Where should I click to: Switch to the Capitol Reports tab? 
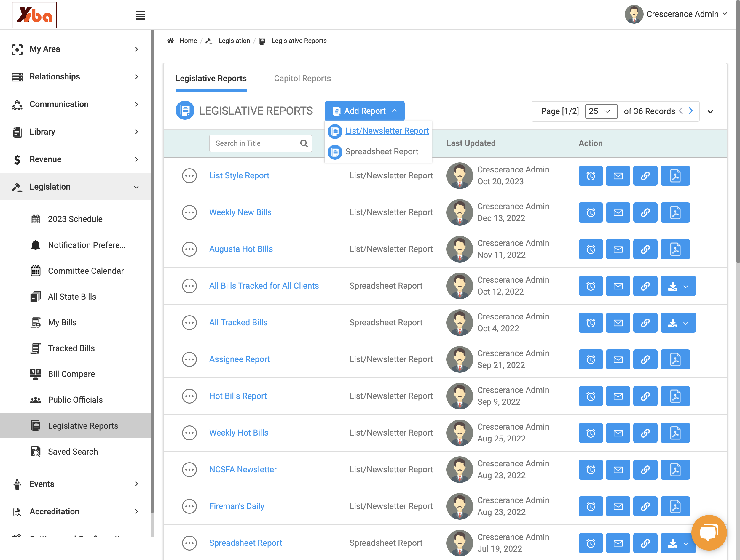tap(302, 78)
